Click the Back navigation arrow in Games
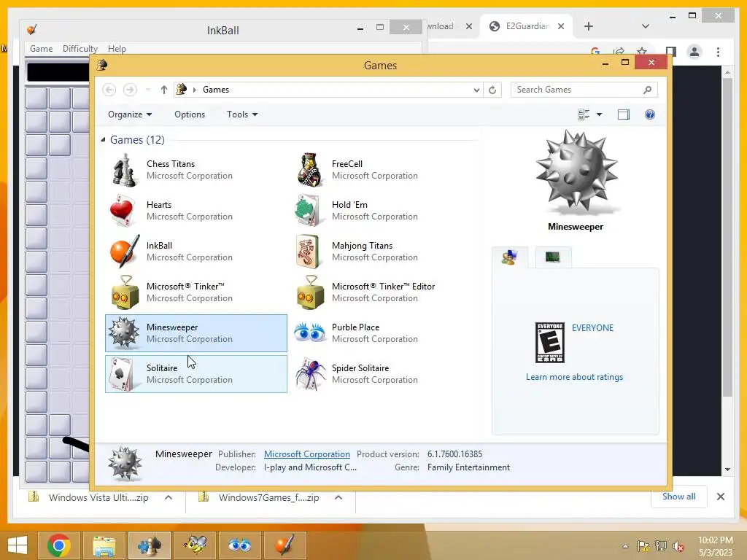 (x=109, y=90)
